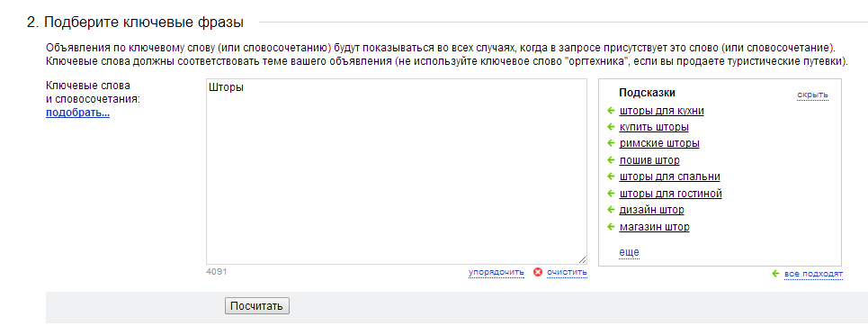Add all hints via 'все подходят'
Image resolution: width=868 pixels, height=335 pixels.
(x=813, y=274)
